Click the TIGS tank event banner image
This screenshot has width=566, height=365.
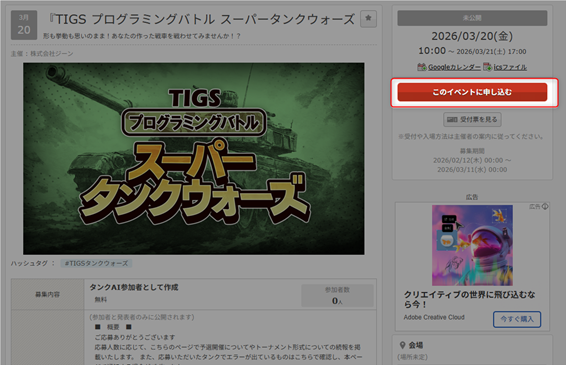(x=194, y=159)
